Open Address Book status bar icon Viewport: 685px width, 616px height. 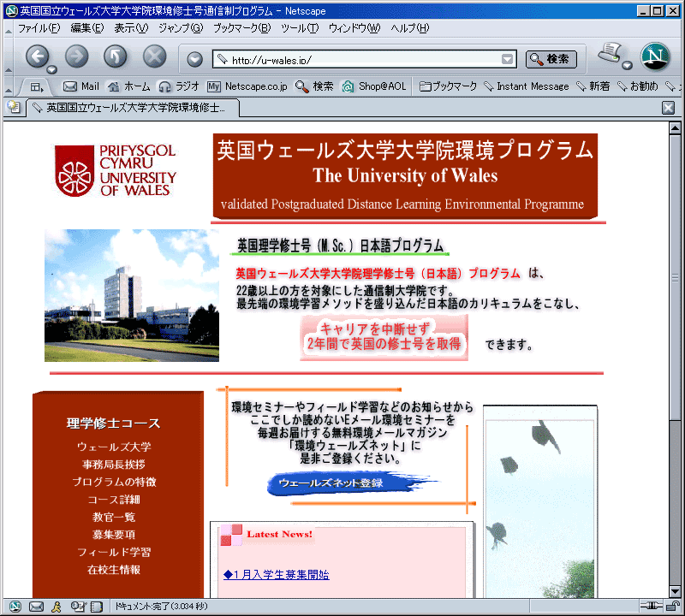97,607
